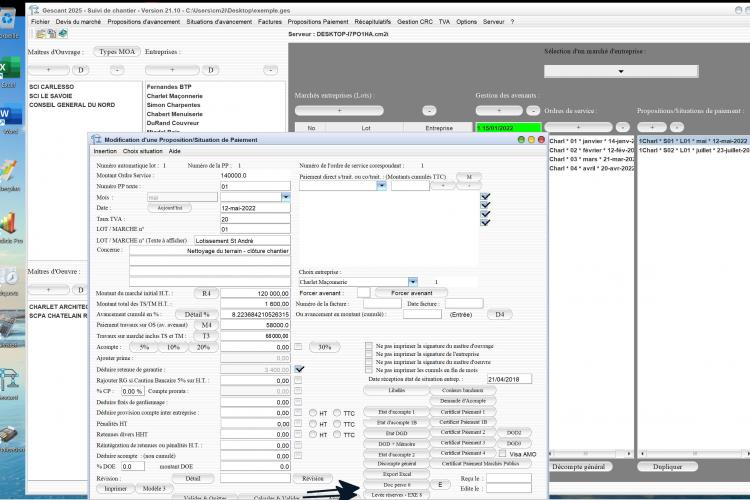Tick 'Ne pas imprimer la signature de l'entreprise'
This screenshot has width=750, height=500.
click(369, 354)
